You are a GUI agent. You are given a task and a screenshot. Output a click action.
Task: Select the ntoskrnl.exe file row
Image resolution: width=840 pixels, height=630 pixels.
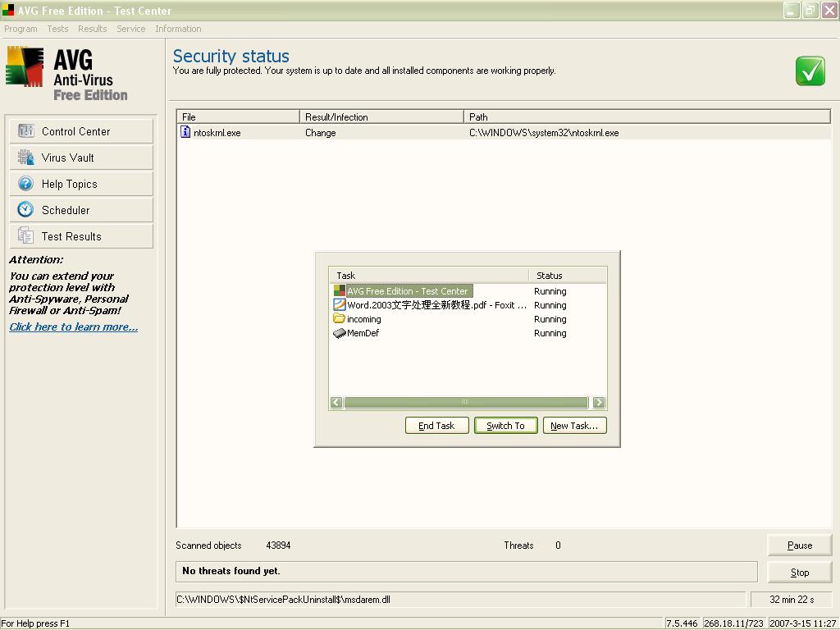click(x=504, y=132)
